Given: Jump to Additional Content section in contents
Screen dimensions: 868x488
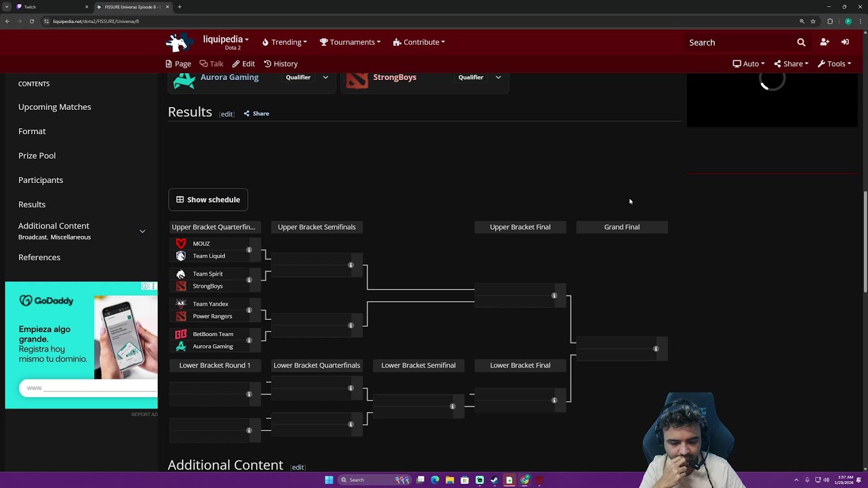Looking at the screenshot, I should [54, 226].
